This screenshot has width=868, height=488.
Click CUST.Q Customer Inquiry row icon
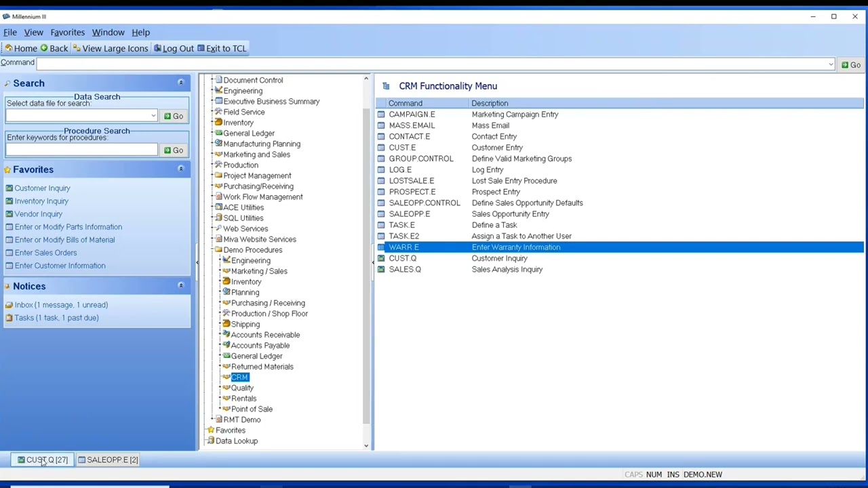pyautogui.click(x=381, y=258)
